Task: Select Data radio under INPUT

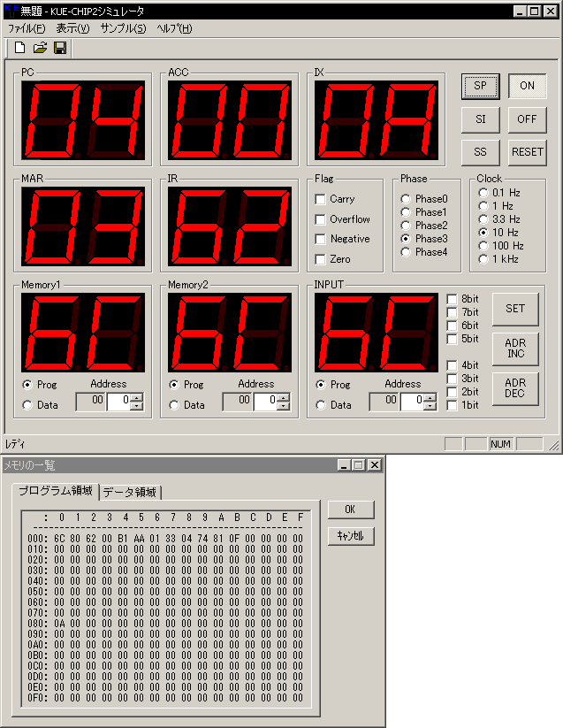Action: 321,405
